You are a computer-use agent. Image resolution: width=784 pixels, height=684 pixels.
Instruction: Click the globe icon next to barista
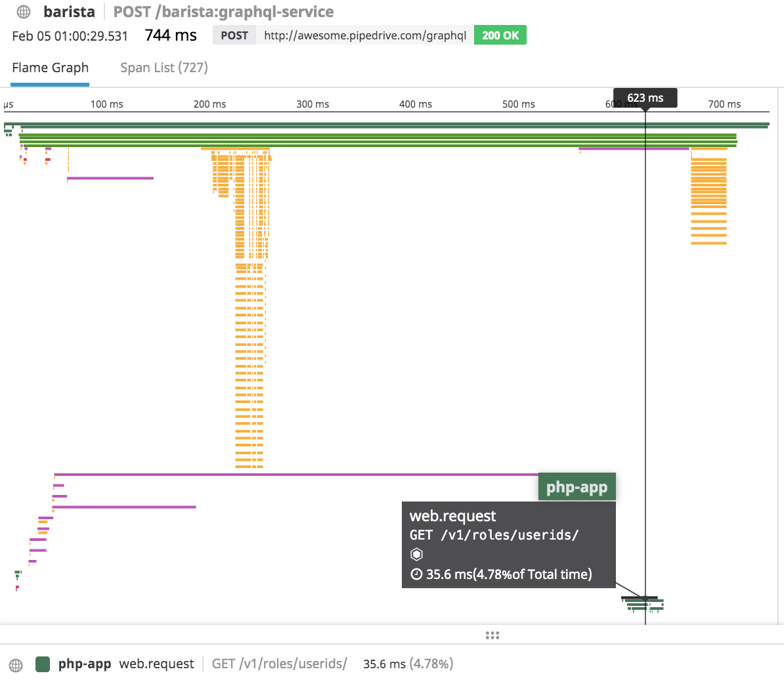pyautogui.click(x=24, y=12)
